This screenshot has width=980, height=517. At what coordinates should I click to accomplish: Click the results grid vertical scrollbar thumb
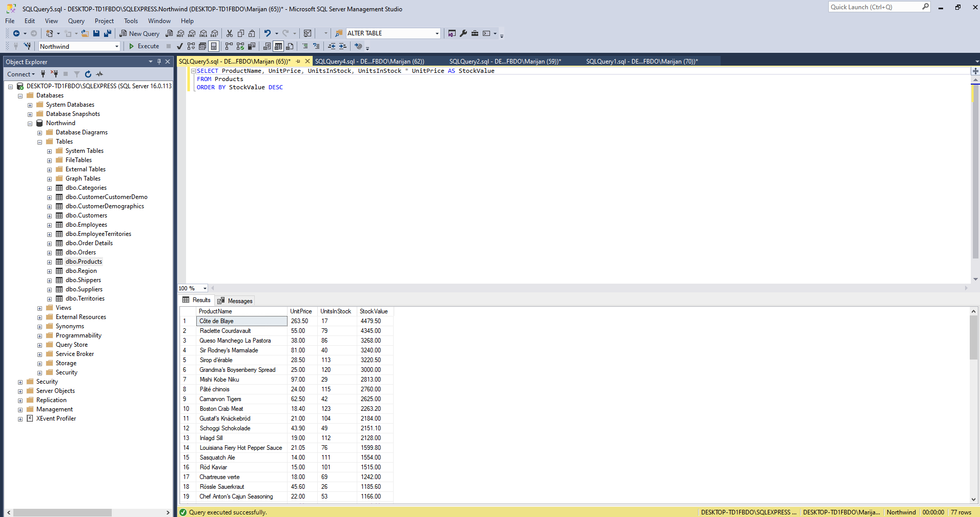click(x=973, y=337)
